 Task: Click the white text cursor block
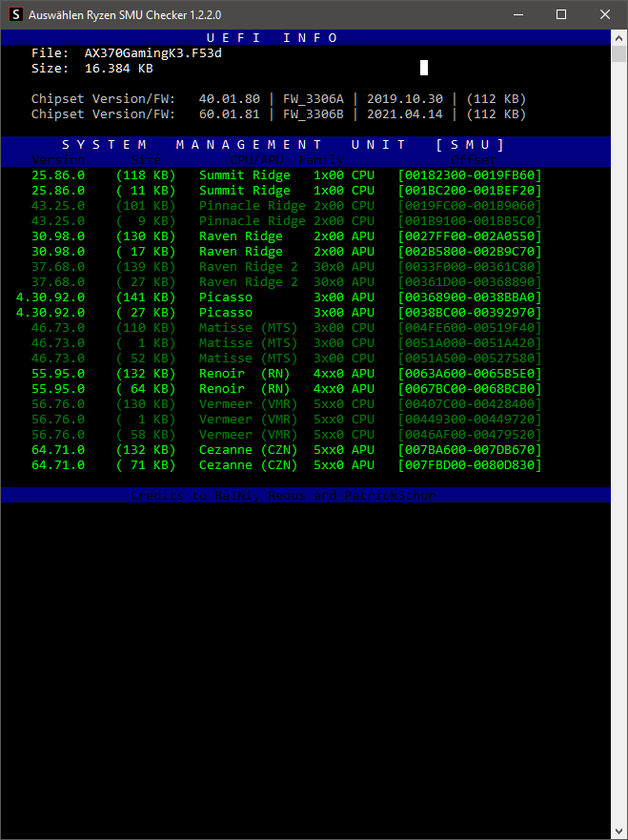[424, 68]
